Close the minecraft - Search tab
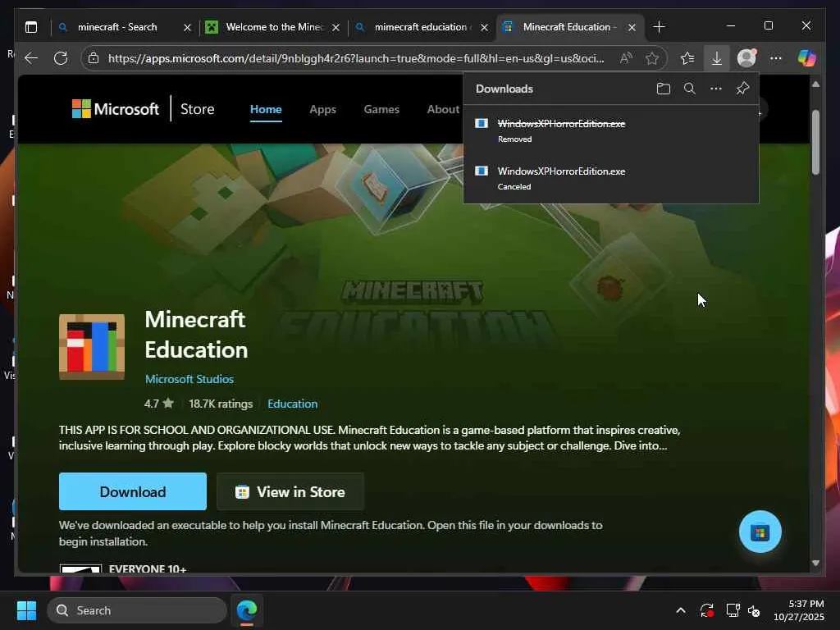The width and height of the screenshot is (840, 630). (187, 27)
